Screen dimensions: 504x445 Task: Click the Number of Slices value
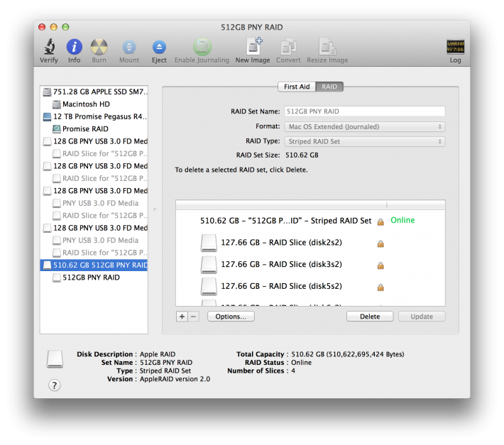[293, 370]
